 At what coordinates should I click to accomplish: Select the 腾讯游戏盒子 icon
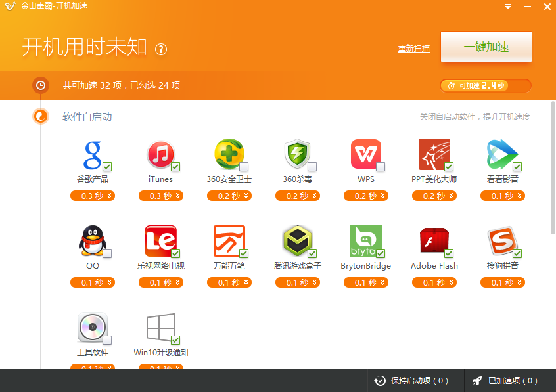pyautogui.click(x=298, y=241)
